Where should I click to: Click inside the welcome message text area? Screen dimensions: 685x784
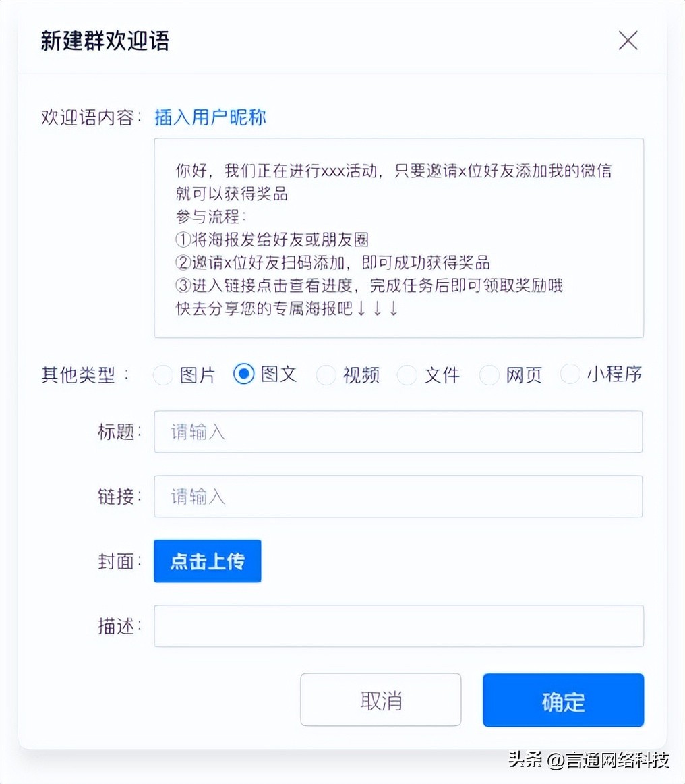(398, 236)
